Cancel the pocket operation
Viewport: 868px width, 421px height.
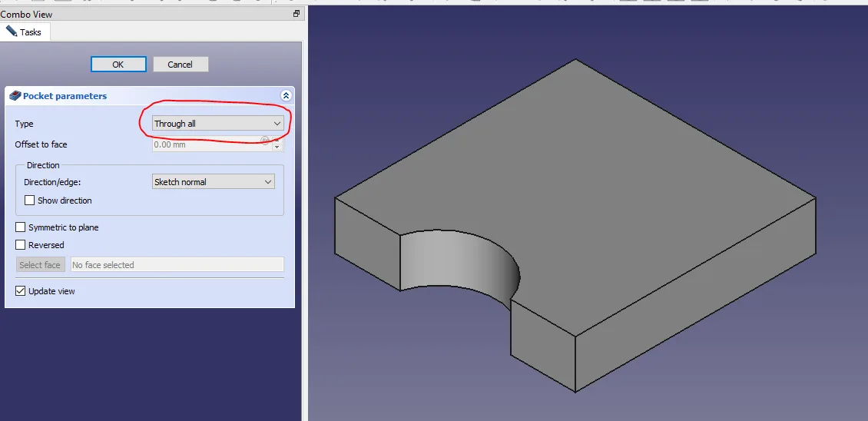pos(181,65)
